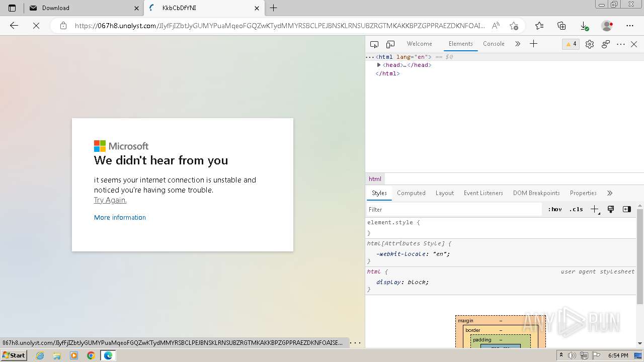644x362 pixels.
Task: Click the DevTools issues warning badge
Action: (571, 44)
